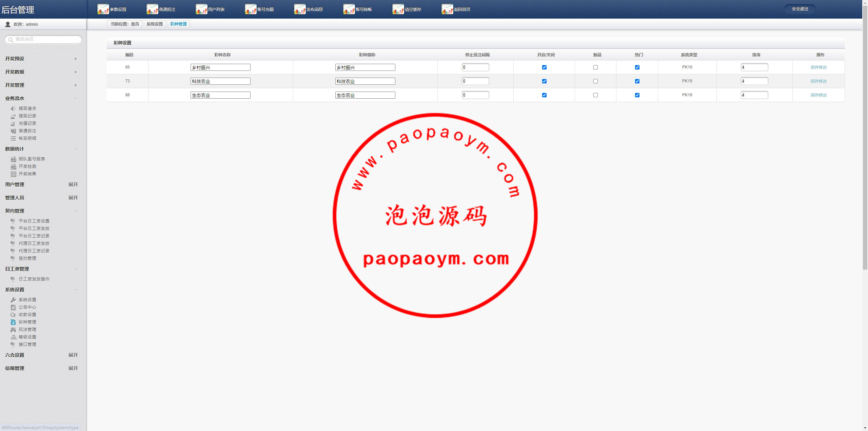The image size is (868, 431).
Task: Click the search magnifier icon in 查找会员
Action: point(11,40)
